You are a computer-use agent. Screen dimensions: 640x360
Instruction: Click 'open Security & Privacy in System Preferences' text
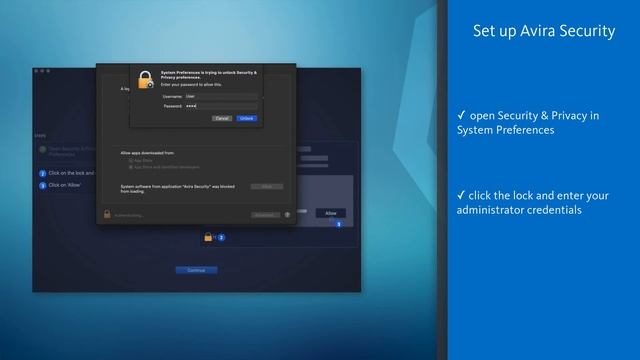pyautogui.click(x=528, y=123)
